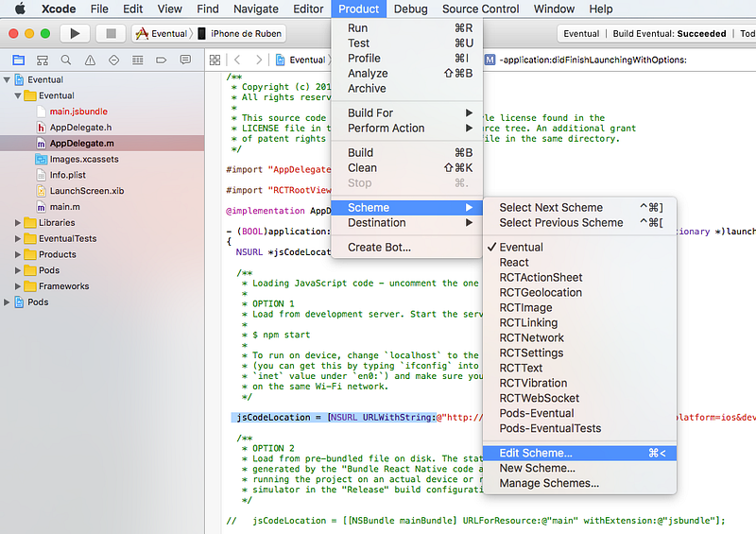Click iPhone de Ruben destination selector
Screen dimensions: 756x534
point(240,33)
